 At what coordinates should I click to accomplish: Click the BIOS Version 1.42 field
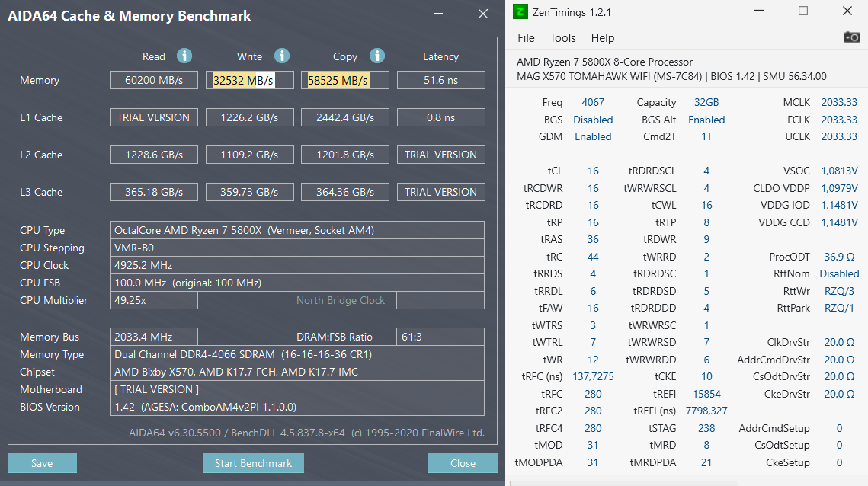[x=296, y=407]
